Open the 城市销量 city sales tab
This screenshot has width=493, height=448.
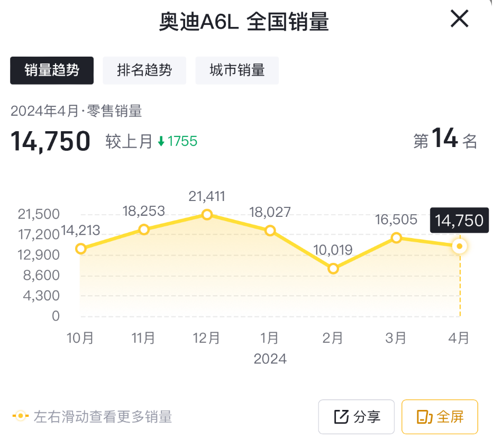237,70
